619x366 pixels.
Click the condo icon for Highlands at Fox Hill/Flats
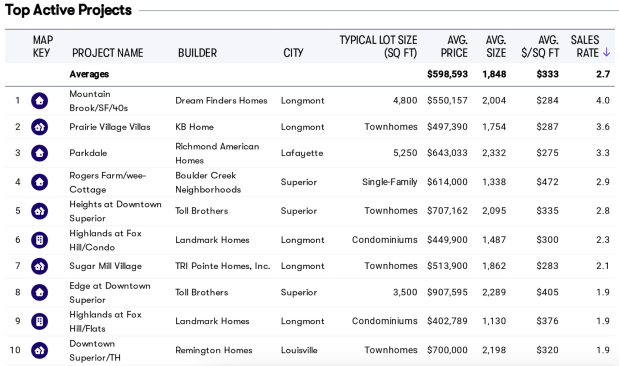[39, 321]
